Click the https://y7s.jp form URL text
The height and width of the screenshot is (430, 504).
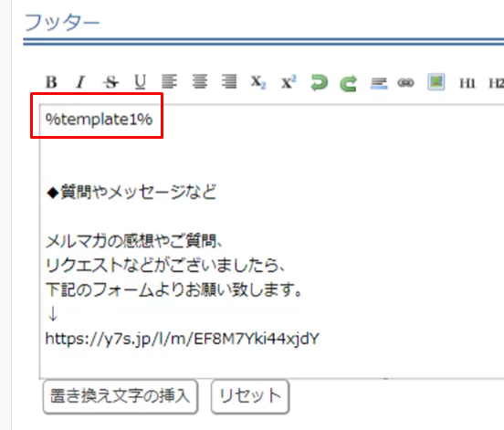coord(183,339)
